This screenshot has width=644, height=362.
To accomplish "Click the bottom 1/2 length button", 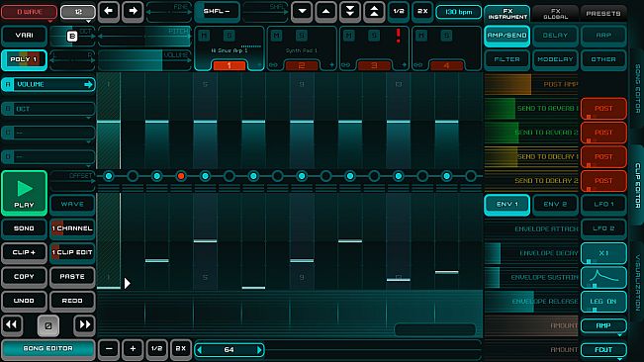I will click(x=156, y=349).
